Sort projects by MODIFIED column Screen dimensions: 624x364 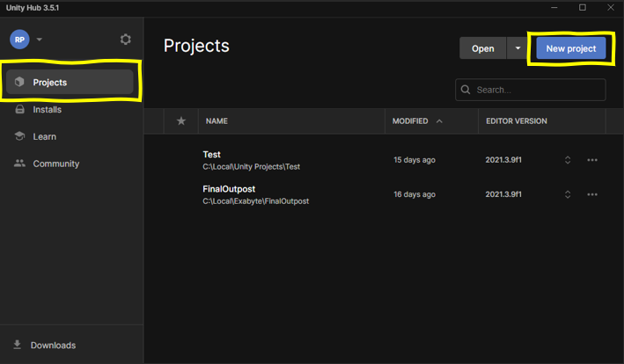coord(410,120)
